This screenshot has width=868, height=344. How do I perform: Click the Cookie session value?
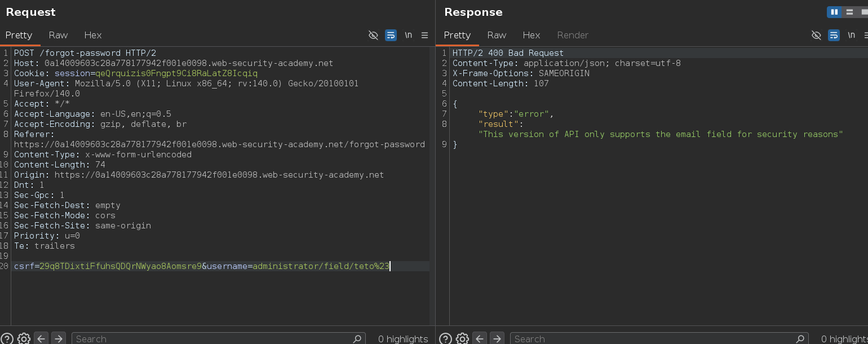click(x=176, y=73)
